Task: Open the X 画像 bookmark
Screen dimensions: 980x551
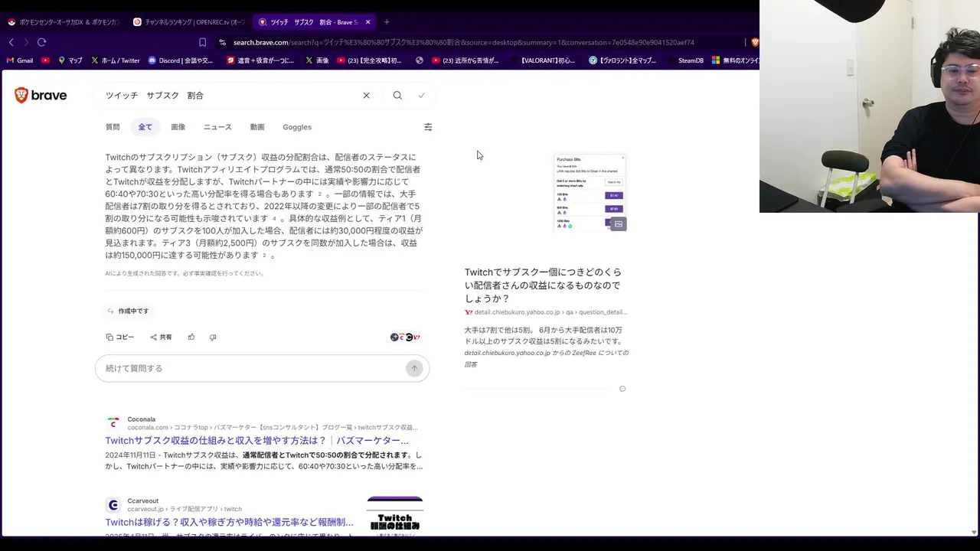Action: pyautogui.click(x=317, y=60)
